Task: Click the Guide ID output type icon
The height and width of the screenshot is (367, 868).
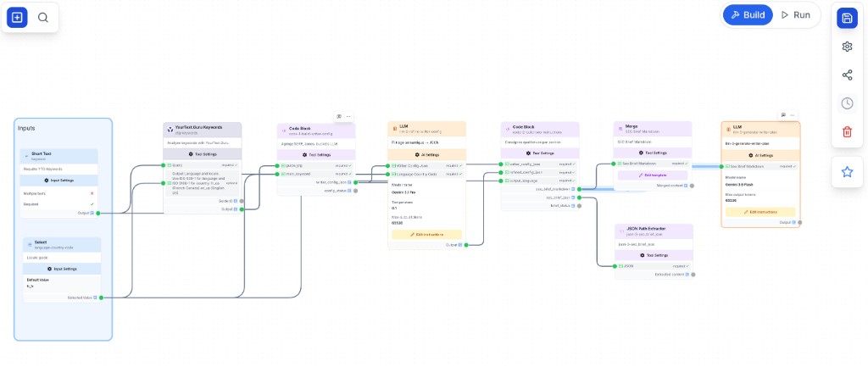Action: tap(236, 201)
